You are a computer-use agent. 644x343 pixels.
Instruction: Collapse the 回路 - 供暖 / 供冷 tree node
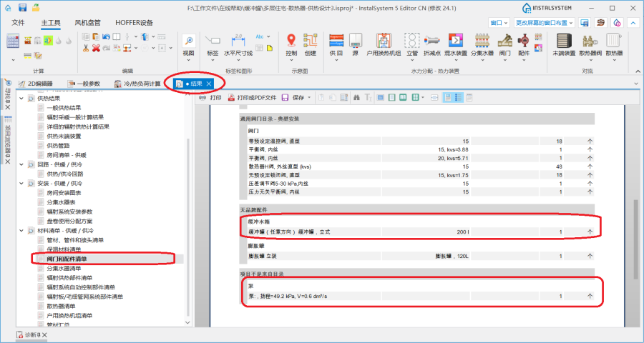[x=21, y=164]
